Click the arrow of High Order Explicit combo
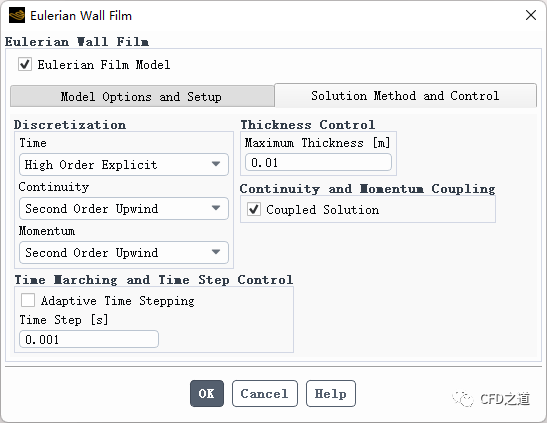547x423 pixels. (x=216, y=164)
